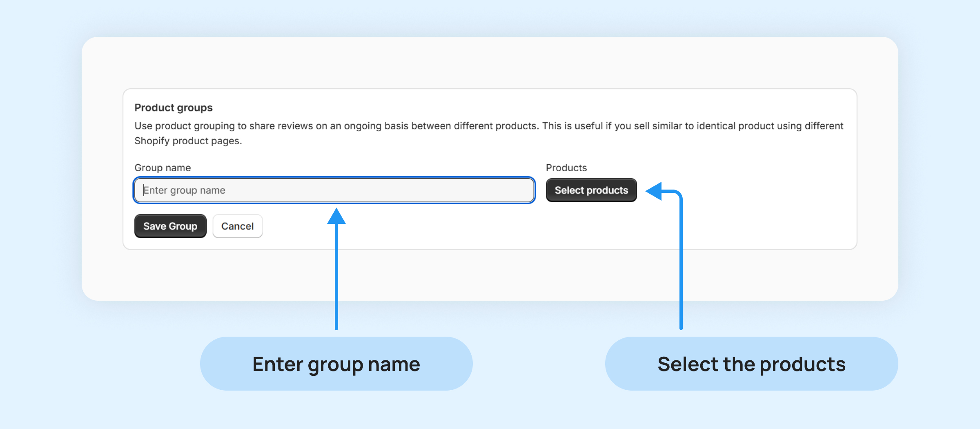Save the group with Save Group

(x=170, y=226)
